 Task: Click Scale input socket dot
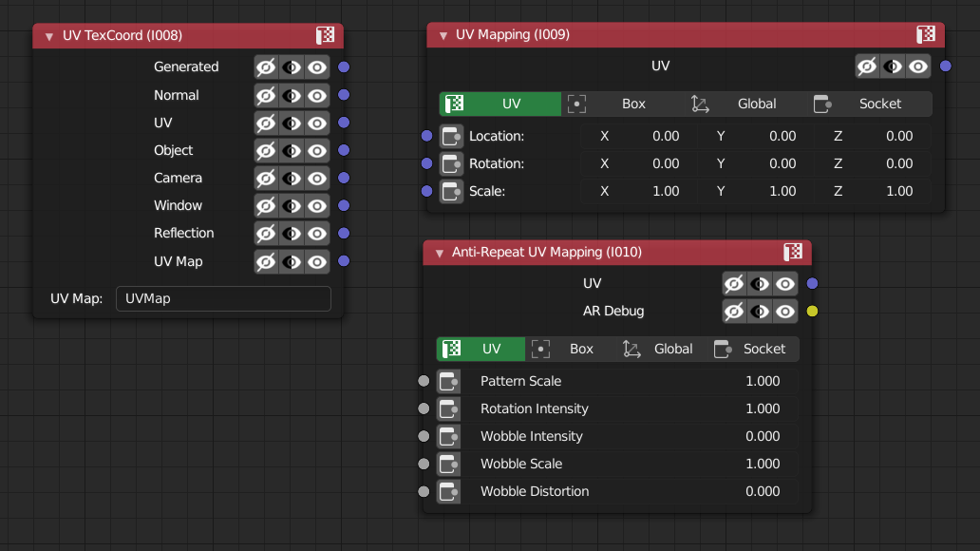coord(427,191)
